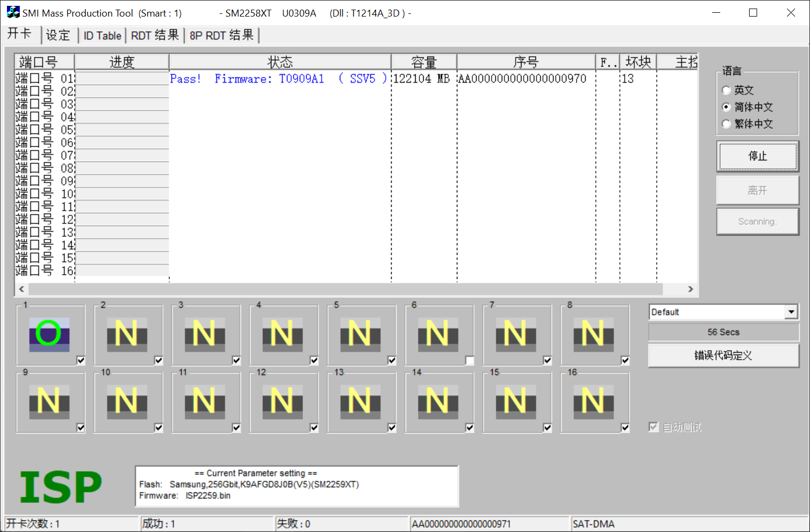Click the port 8 N status icon
This screenshot has width=810, height=532.
593,334
